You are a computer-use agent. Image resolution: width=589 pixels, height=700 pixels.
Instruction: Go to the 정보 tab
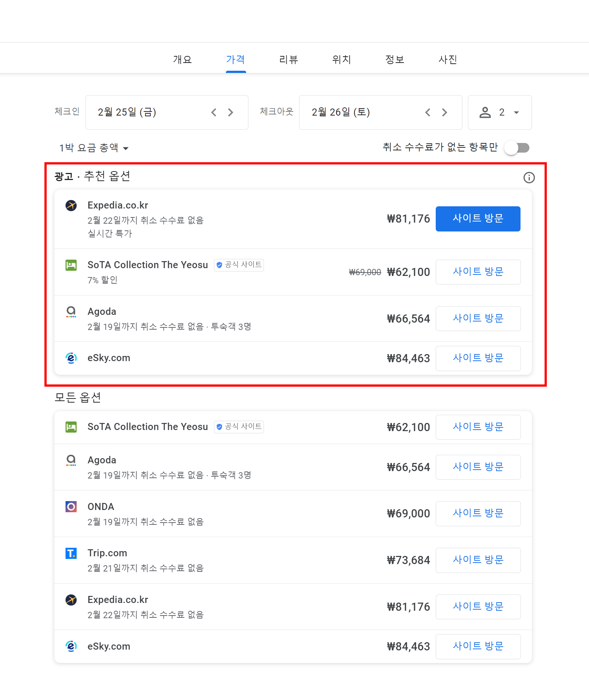point(395,59)
